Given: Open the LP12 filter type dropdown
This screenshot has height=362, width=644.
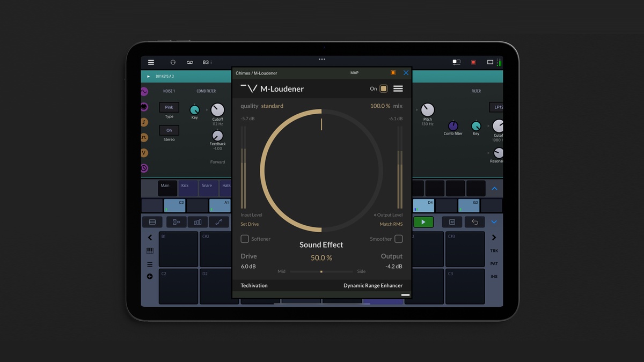Looking at the screenshot, I should point(497,107).
